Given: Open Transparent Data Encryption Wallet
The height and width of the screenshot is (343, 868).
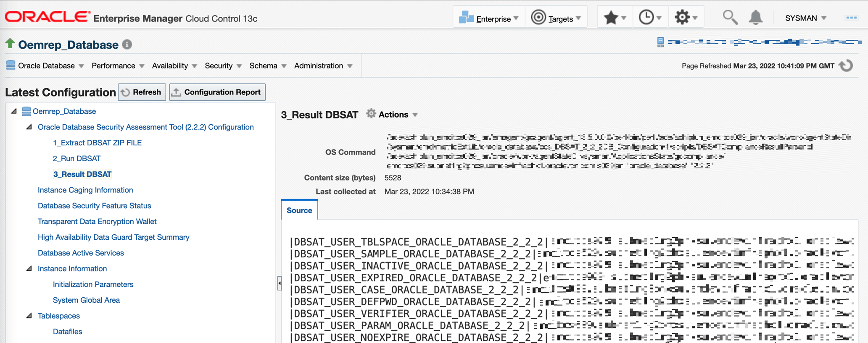Looking at the screenshot, I should [x=97, y=222].
